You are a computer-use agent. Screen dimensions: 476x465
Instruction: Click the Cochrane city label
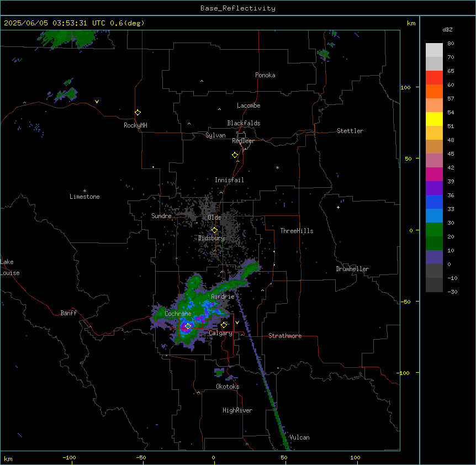coord(178,314)
